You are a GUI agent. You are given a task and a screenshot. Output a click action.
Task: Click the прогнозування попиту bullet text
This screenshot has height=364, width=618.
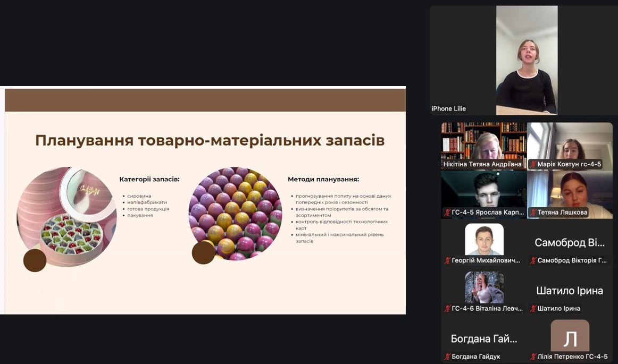[343, 199]
